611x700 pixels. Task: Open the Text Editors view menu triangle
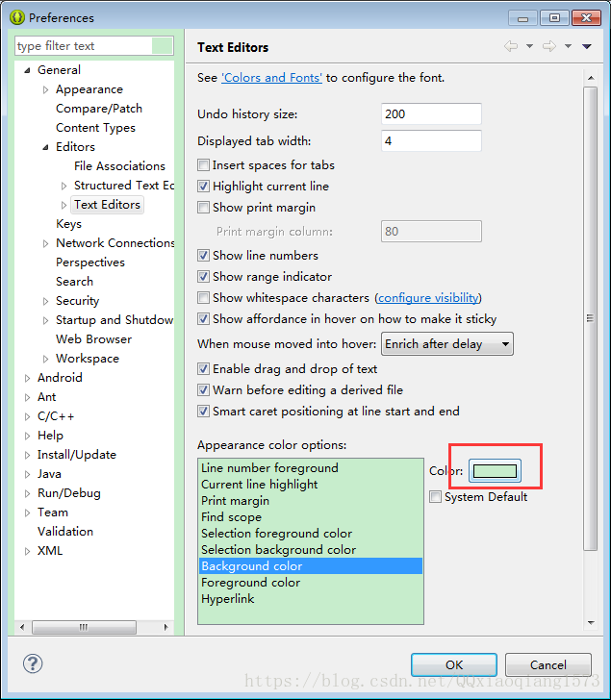[x=587, y=46]
